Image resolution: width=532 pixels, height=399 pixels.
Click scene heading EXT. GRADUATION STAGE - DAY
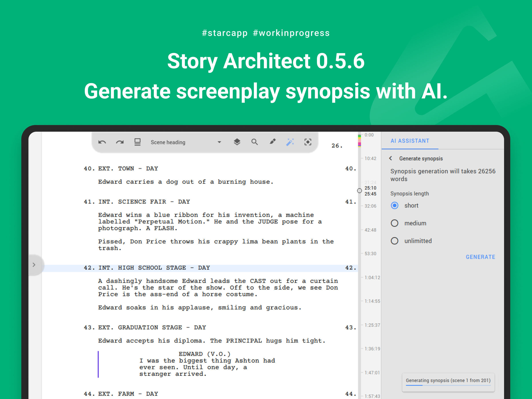click(x=152, y=327)
